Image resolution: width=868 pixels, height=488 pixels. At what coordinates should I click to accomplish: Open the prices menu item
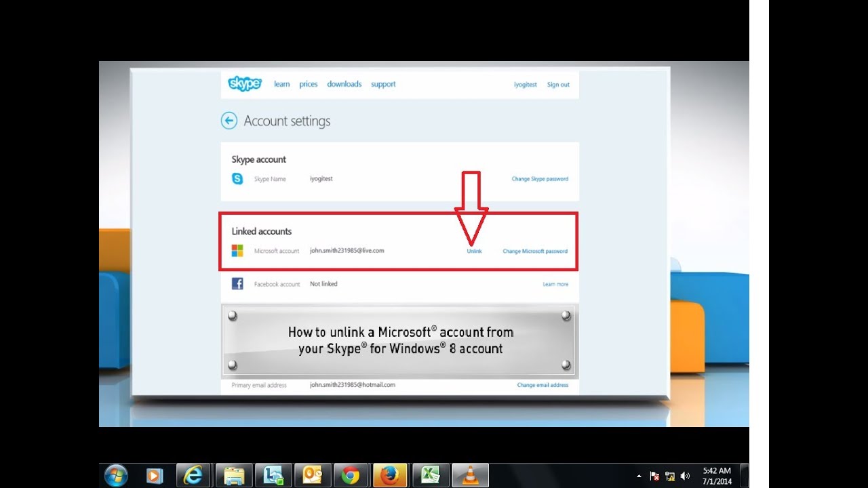pos(309,84)
